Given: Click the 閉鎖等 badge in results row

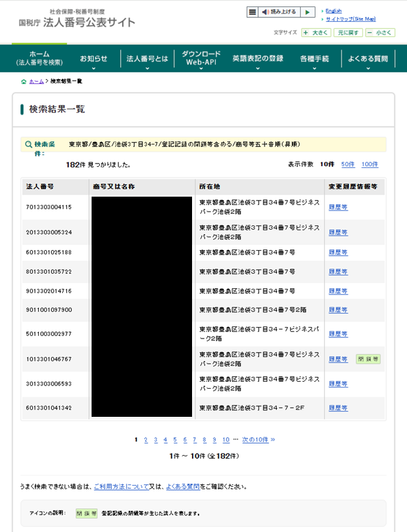Looking at the screenshot, I should coord(368,359).
